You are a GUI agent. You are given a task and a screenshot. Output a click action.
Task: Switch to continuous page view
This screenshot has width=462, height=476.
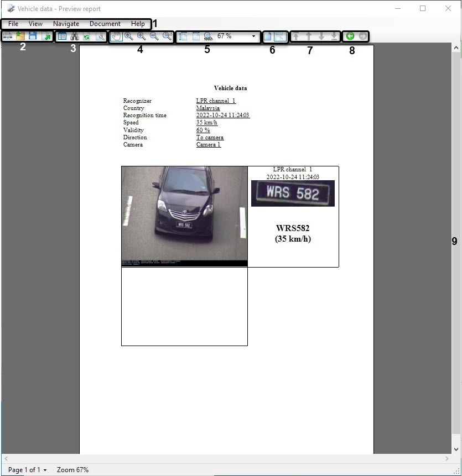280,36
